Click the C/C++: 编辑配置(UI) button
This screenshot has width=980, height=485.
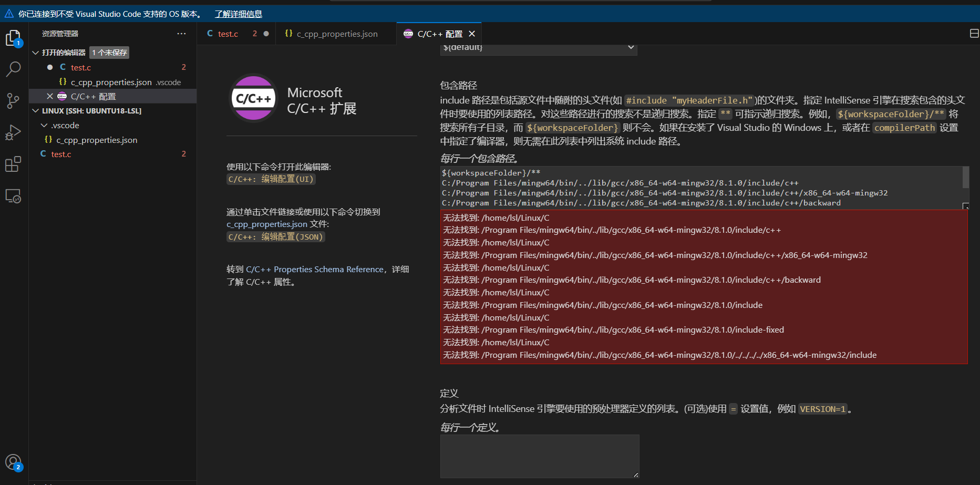tap(270, 179)
